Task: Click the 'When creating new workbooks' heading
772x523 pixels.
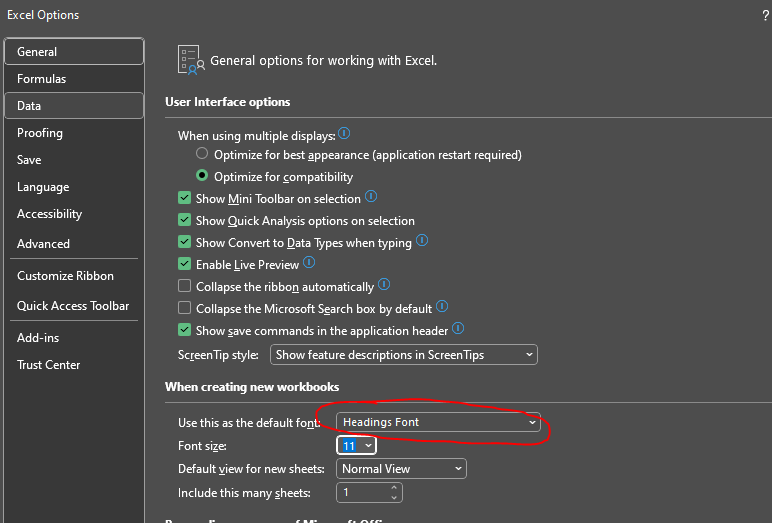Action: (x=252, y=387)
